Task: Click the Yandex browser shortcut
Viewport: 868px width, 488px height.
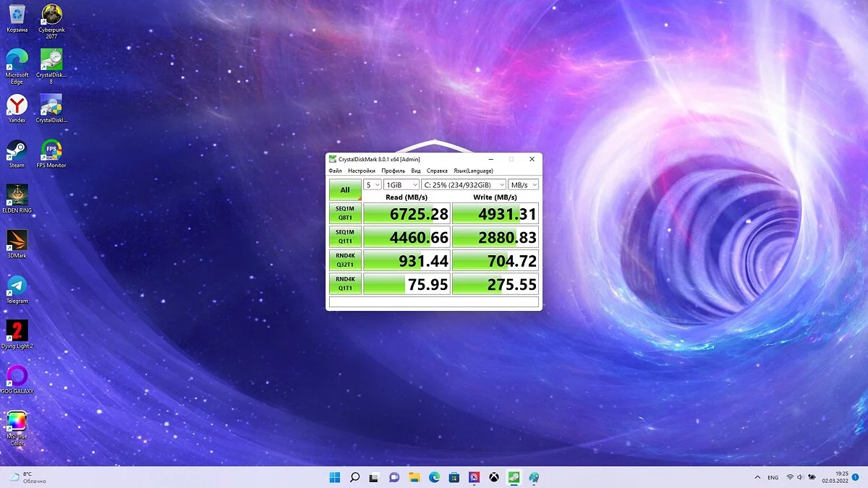Action: tap(17, 106)
